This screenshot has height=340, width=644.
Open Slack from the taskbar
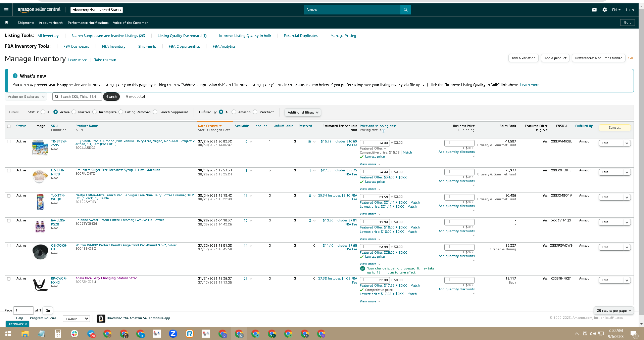pos(75,334)
